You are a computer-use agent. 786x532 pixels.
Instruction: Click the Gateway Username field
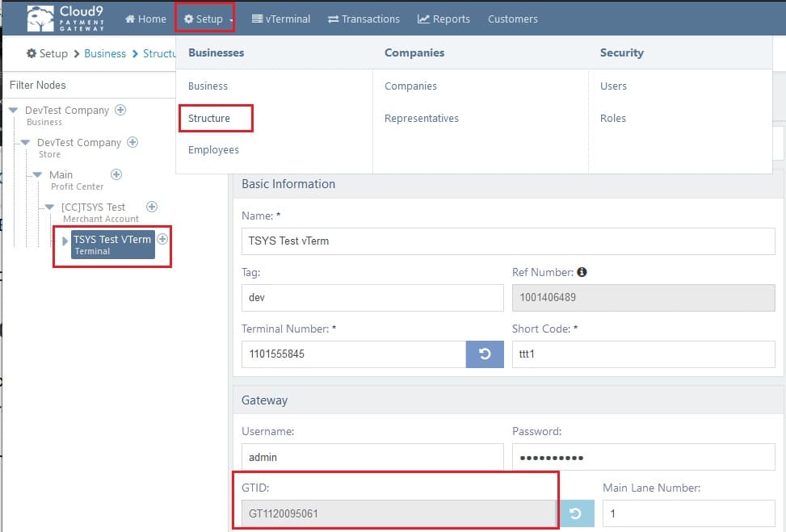click(372, 457)
